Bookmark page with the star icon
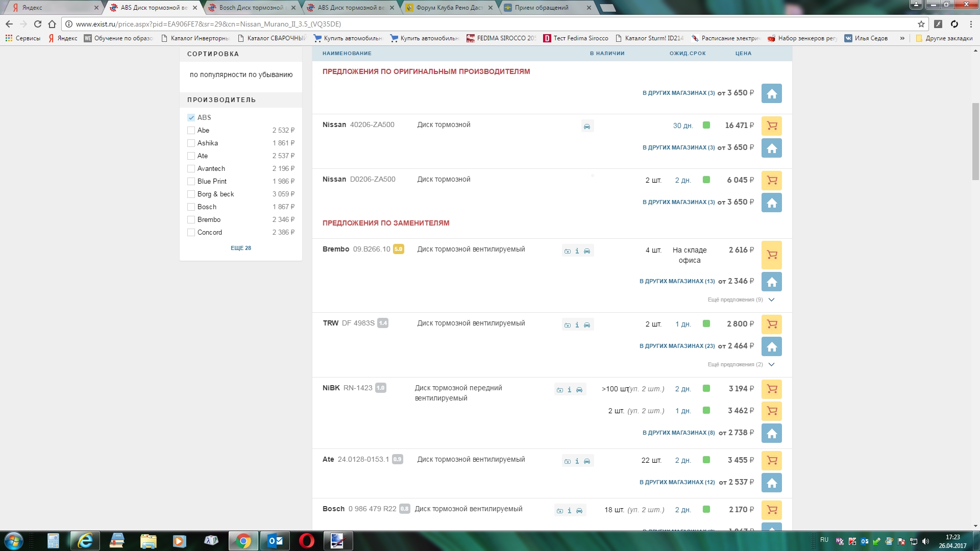This screenshot has width=980, height=551. point(921,24)
